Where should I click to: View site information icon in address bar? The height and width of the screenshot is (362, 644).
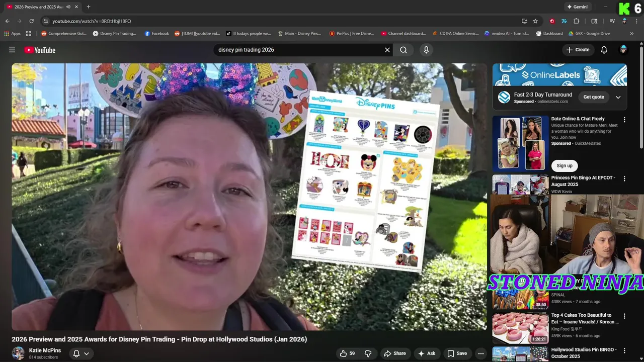point(46,21)
